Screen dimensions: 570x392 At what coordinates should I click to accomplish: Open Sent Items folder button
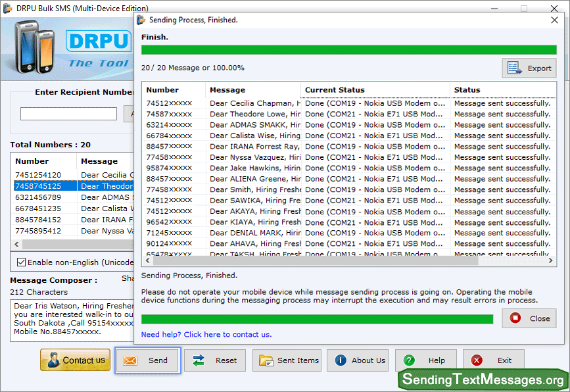point(289,360)
